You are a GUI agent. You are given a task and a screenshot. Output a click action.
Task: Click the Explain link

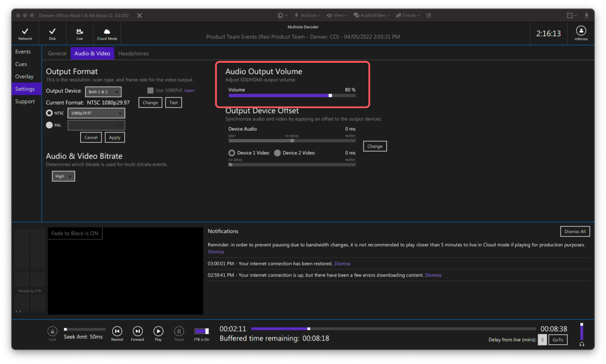tap(189, 90)
